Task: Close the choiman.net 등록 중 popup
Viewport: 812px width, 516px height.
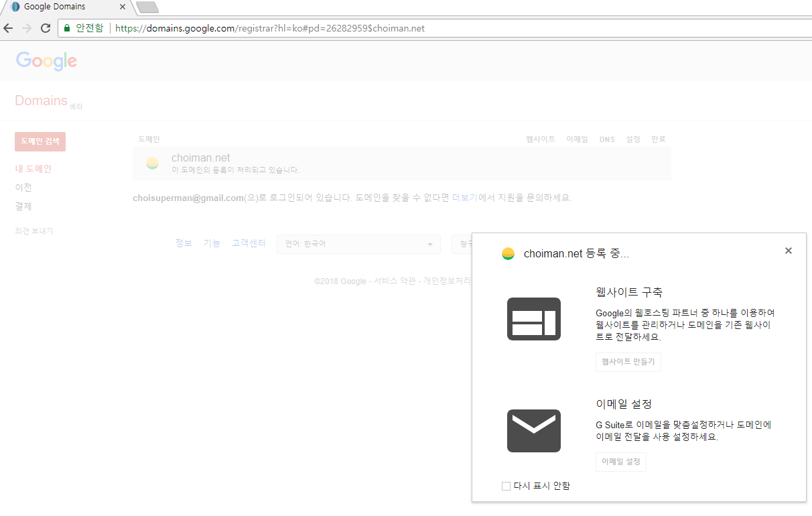Action: tap(789, 251)
